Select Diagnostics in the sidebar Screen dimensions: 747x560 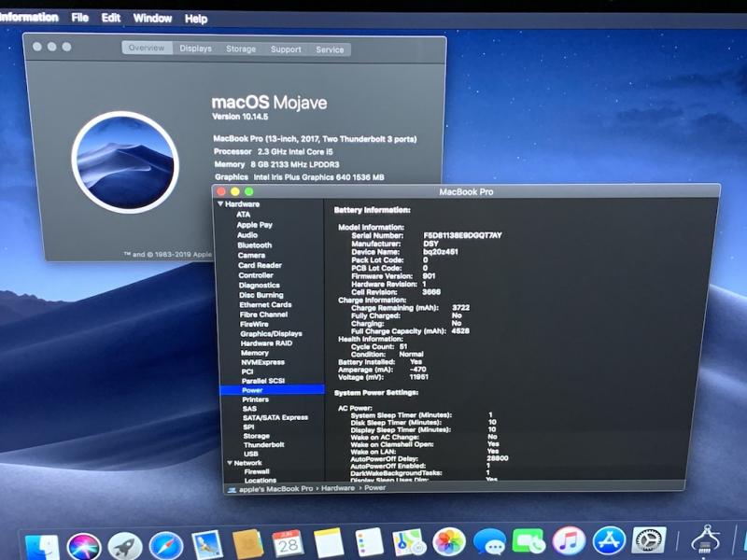(260, 286)
